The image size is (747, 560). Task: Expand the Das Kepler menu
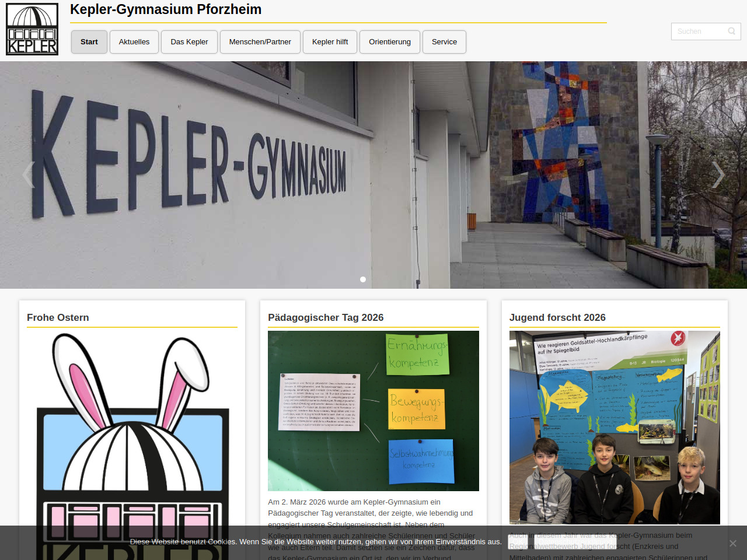[x=189, y=42]
